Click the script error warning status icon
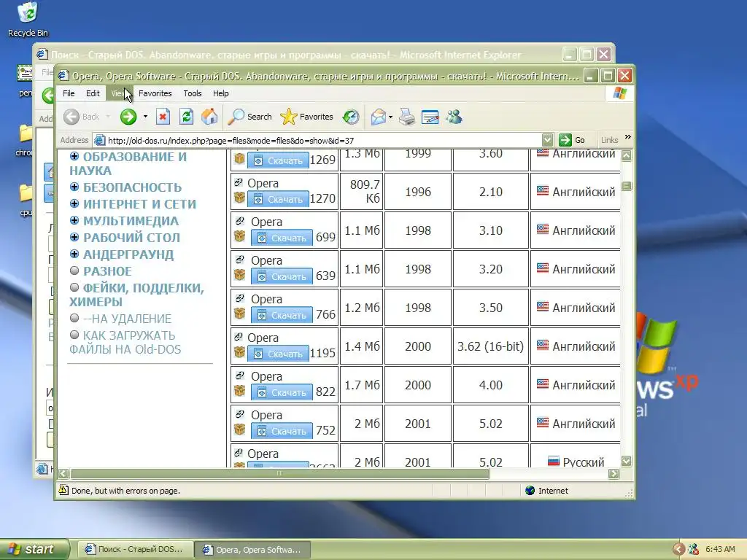The width and height of the screenshot is (747, 560). pyautogui.click(x=63, y=490)
